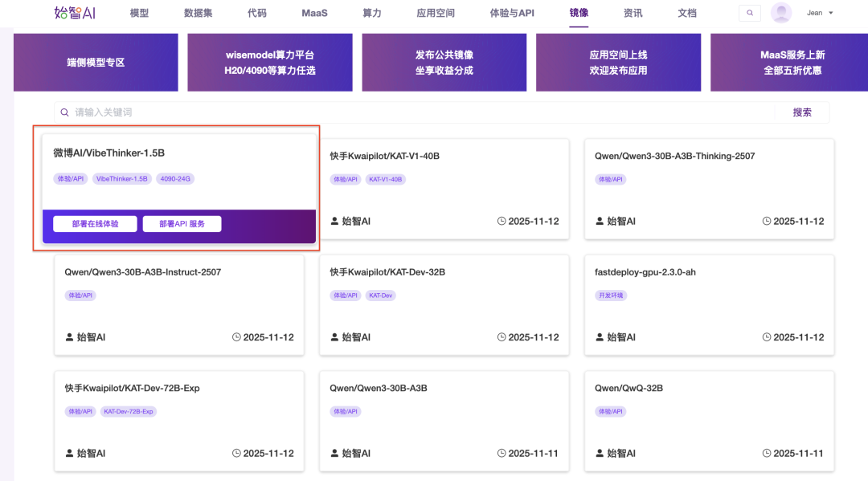Screen dimensions: 868x481
Task: Click clock icon on Qwen3-30B-A3B-Instruct-2507 card
Action: point(236,337)
